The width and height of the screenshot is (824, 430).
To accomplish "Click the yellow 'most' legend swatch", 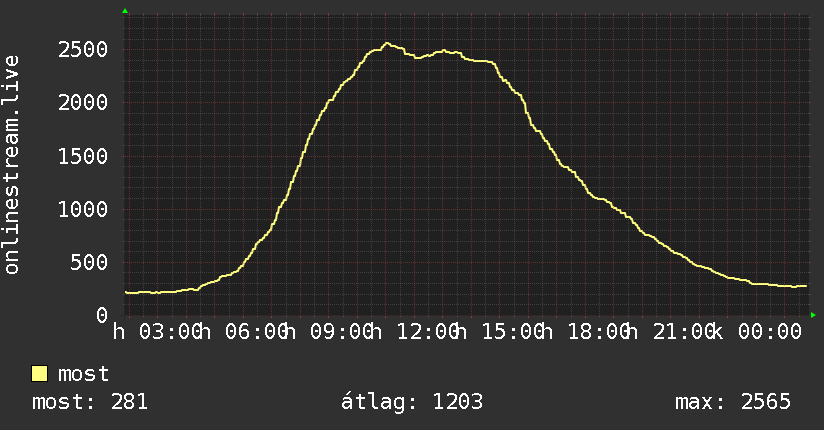I will (x=39, y=374).
